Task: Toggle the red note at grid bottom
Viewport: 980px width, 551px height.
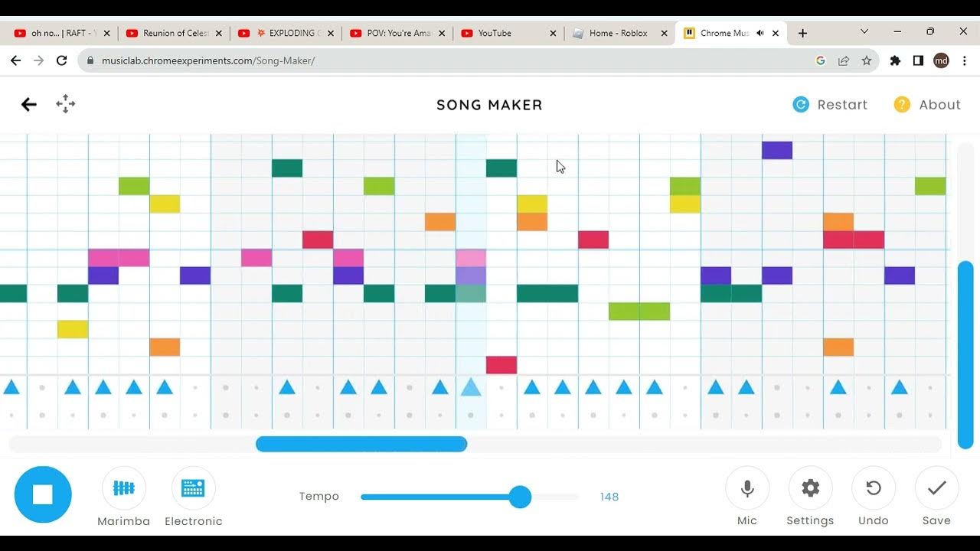Action: click(x=501, y=365)
